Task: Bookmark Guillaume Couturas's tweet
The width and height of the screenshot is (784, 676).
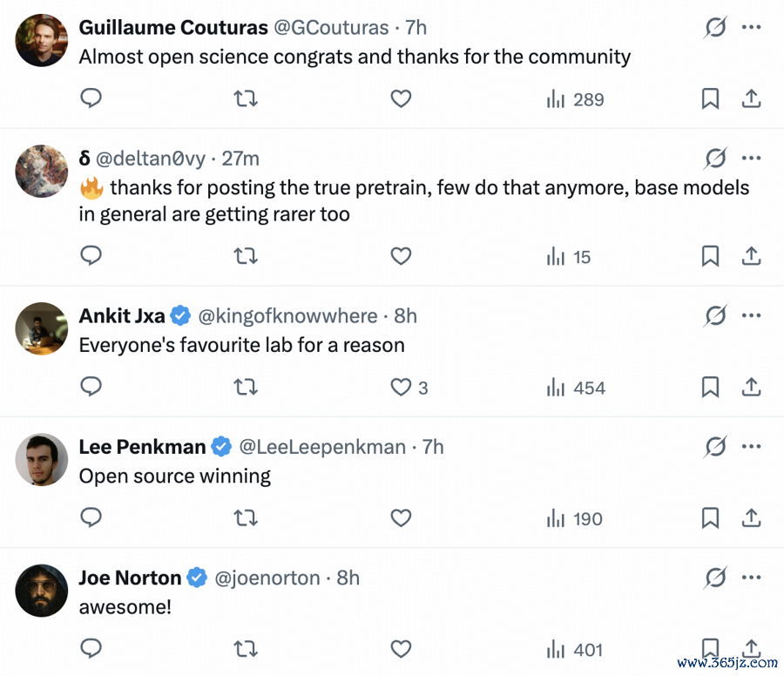Action: [x=710, y=99]
